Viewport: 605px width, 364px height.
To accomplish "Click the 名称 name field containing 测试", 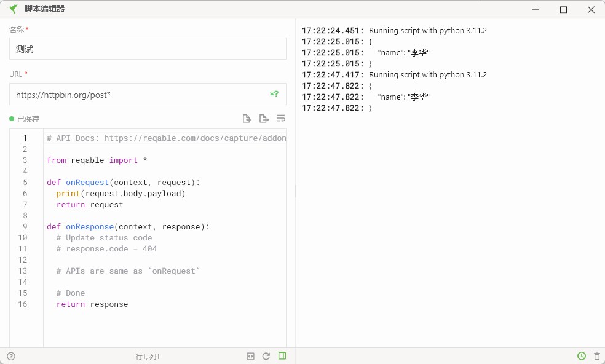I will [x=148, y=49].
